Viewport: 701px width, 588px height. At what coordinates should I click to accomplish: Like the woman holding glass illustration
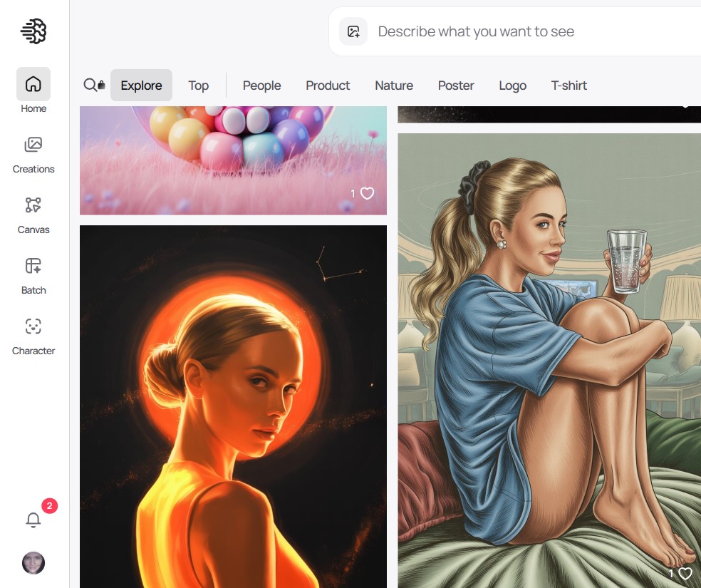(x=685, y=573)
